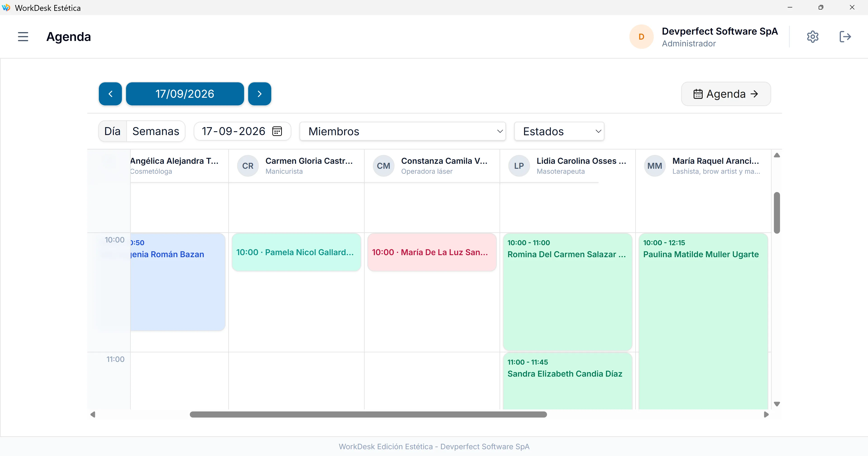Click the 'Operadora láser' role text
868x456 pixels.
coord(427,171)
